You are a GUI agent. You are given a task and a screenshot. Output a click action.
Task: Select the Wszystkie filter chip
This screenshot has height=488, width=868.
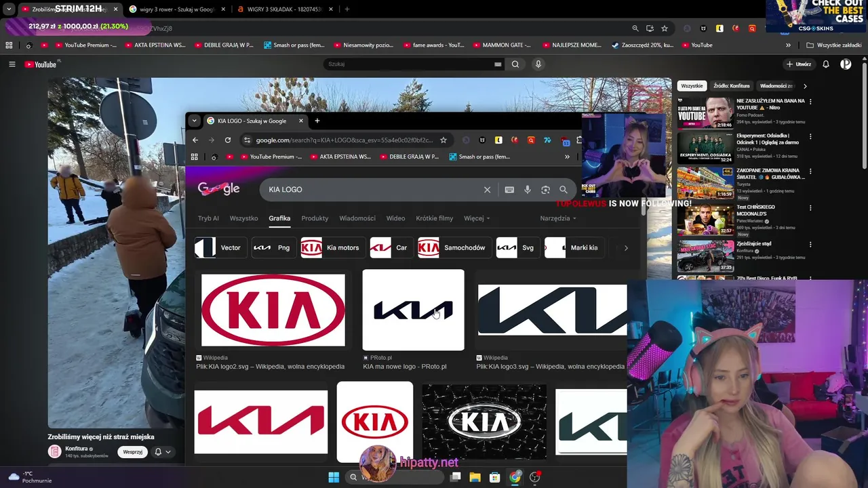pyautogui.click(x=692, y=86)
